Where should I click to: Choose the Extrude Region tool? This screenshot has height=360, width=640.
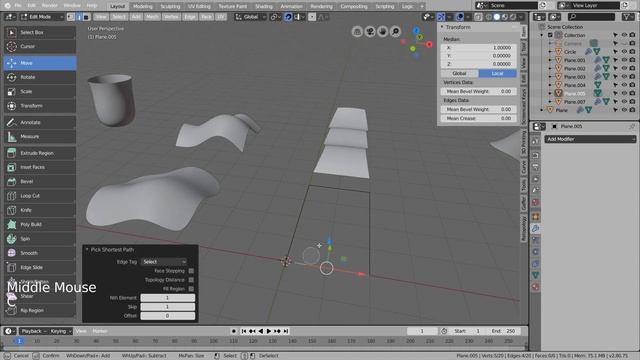tap(40, 153)
